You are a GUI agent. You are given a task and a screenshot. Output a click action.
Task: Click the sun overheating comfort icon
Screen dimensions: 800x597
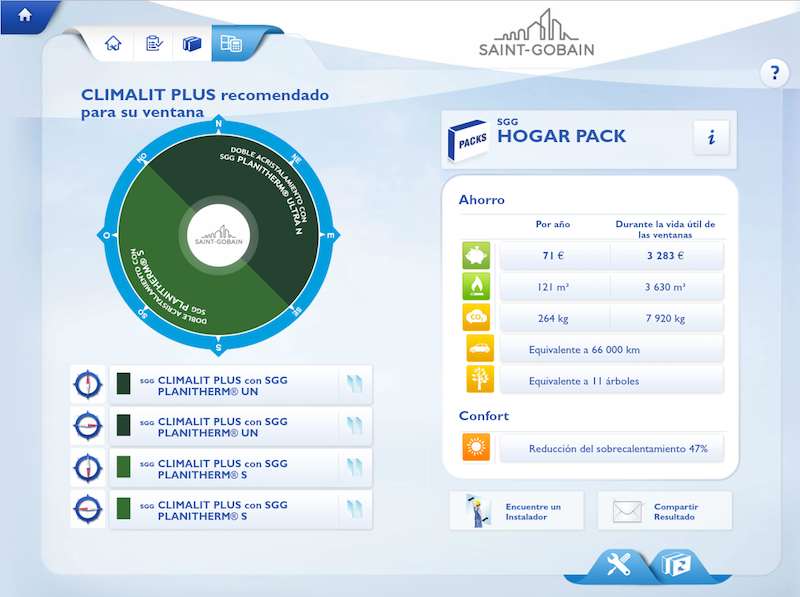coord(476,447)
